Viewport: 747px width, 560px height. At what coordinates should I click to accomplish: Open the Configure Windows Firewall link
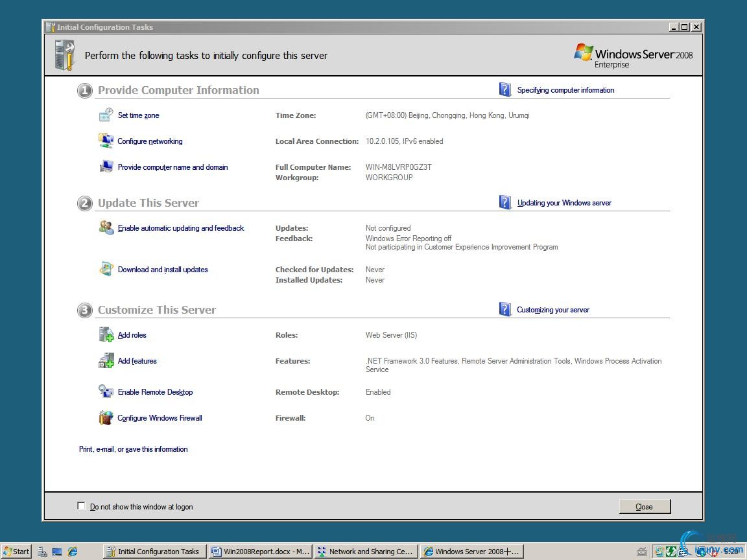(x=160, y=418)
